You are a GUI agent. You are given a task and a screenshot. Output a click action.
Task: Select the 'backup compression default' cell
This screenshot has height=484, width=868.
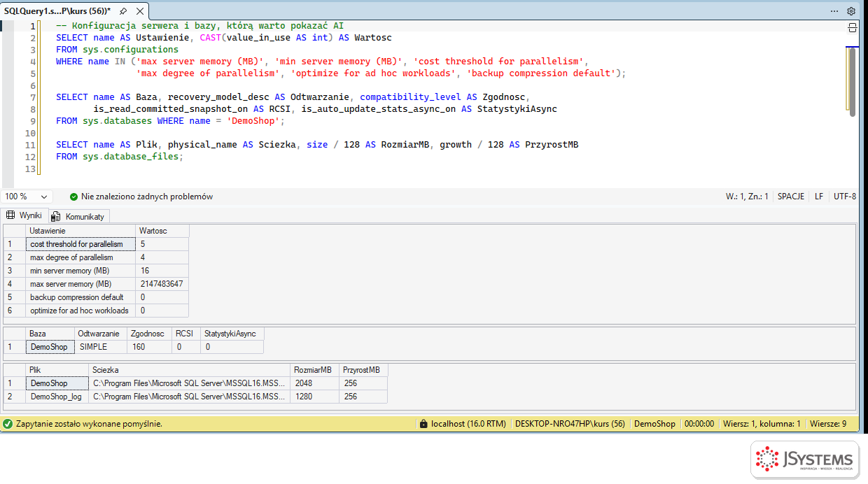coord(80,297)
